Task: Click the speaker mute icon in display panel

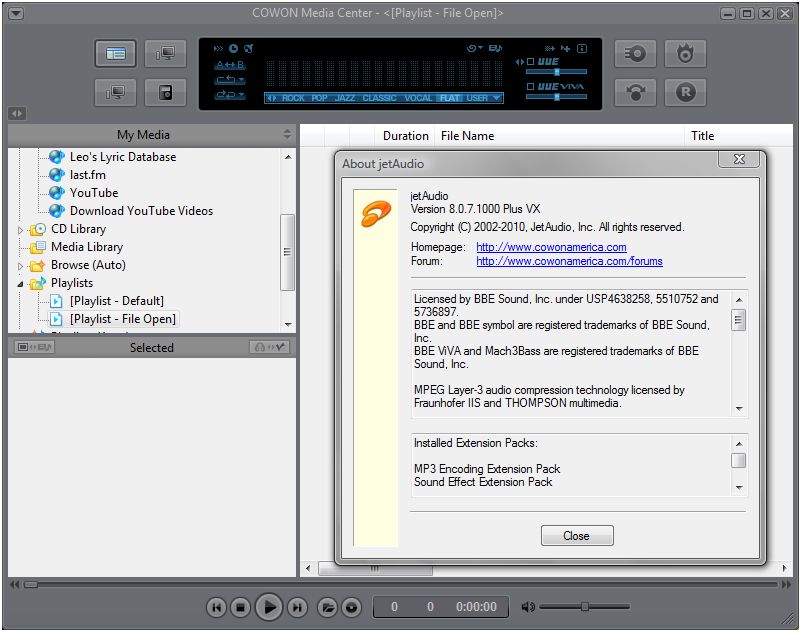Action: [x=248, y=49]
